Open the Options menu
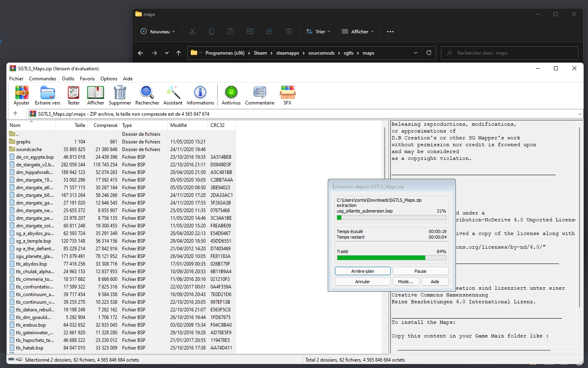Image resolution: width=588 pixels, height=368 pixels. [x=109, y=79]
